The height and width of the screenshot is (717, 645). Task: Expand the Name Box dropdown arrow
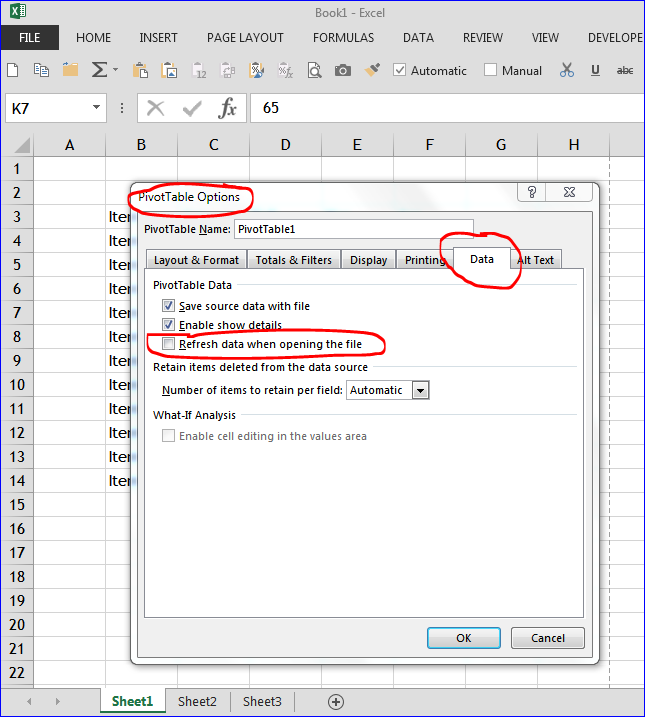pos(96,107)
